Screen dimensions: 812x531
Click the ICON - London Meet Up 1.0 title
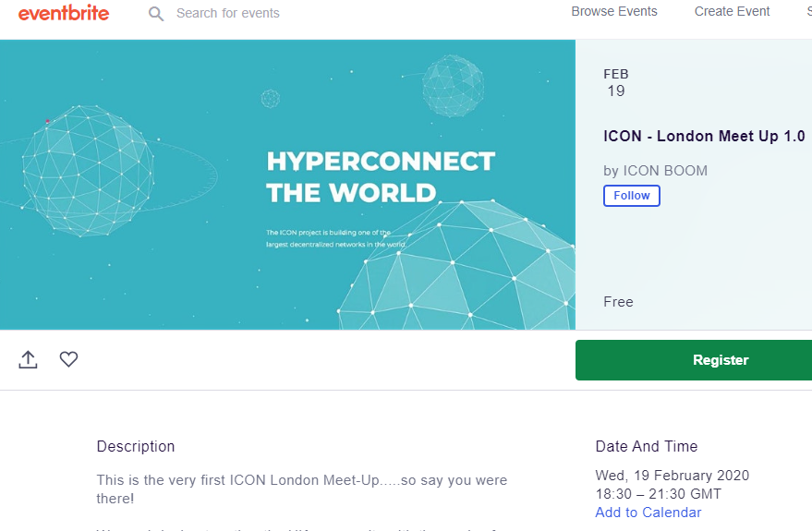704,136
